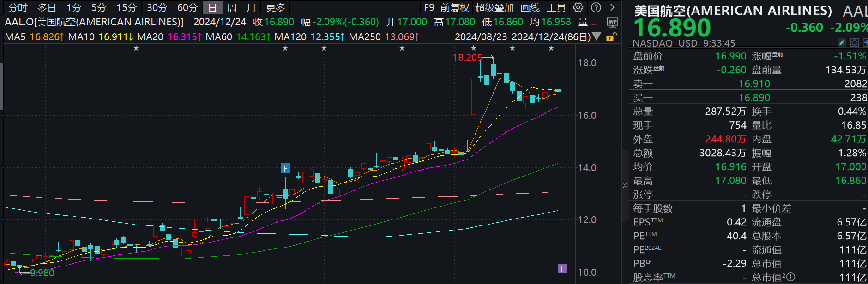This screenshot has width=868, height=284.
Task: Add stock to watchlist with plus icon
Action: 865,42
